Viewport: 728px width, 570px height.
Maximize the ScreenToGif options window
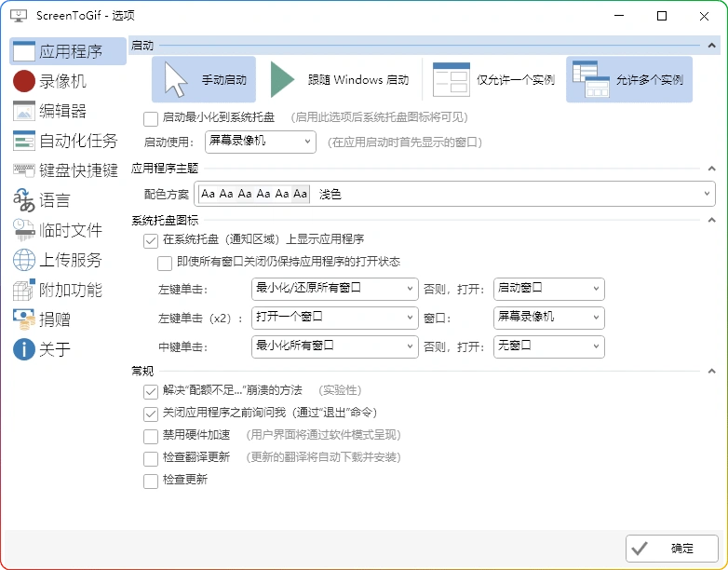tap(662, 16)
